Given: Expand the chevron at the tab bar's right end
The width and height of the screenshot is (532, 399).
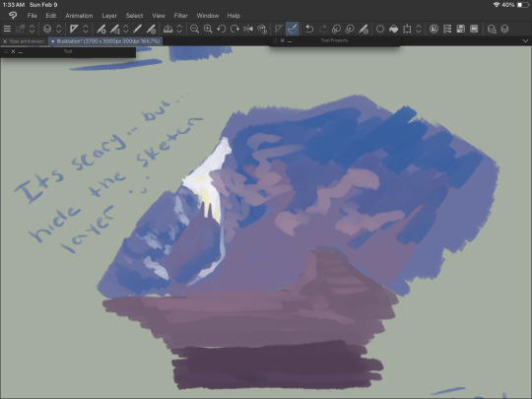Looking at the screenshot, I should (x=525, y=40).
